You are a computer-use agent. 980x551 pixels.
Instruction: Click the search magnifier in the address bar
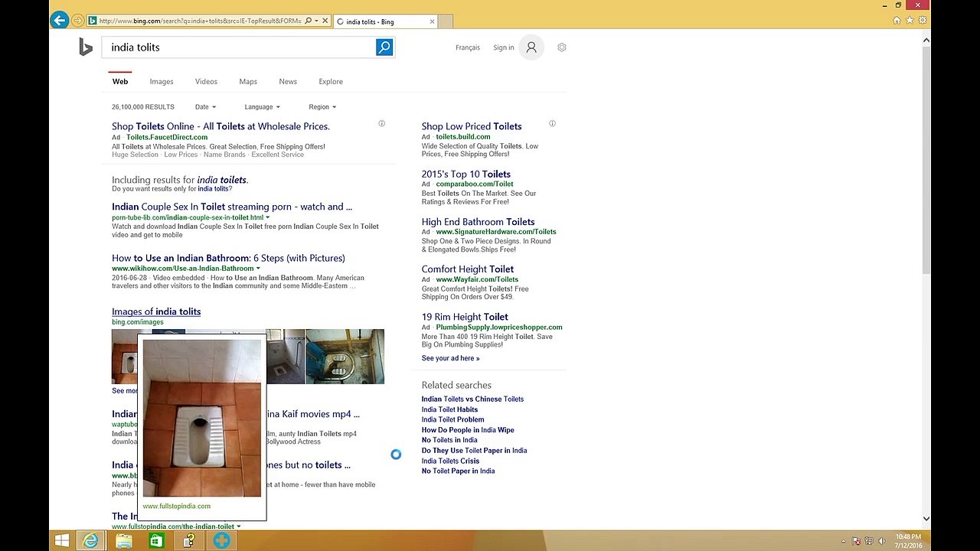tap(308, 21)
